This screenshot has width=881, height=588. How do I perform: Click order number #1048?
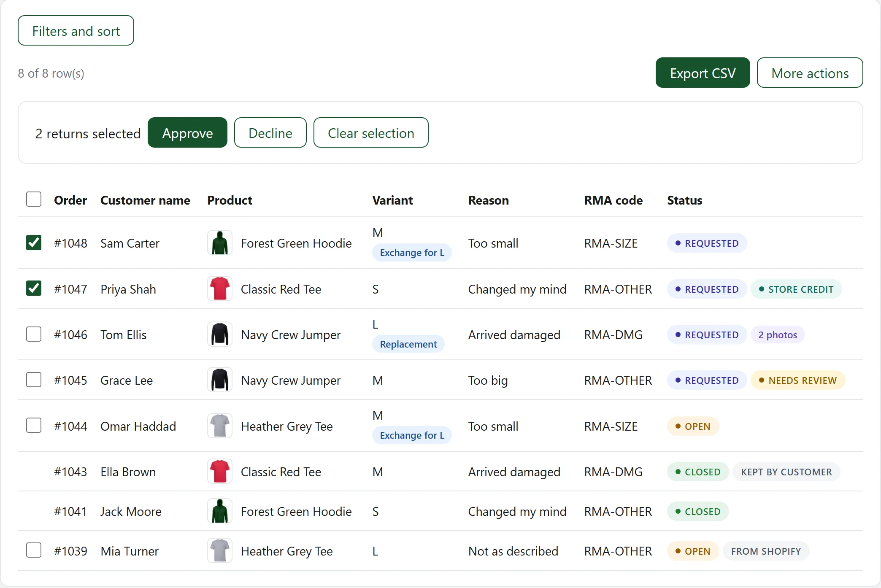coord(70,243)
